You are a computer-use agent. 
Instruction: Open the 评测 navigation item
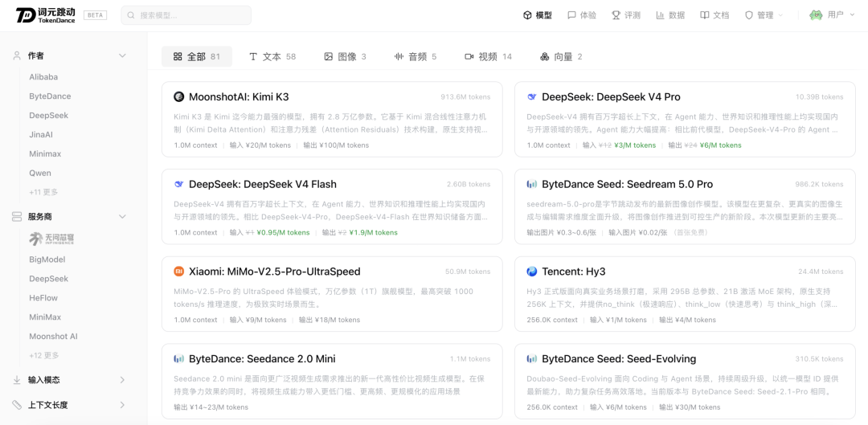click(x=626, y=15)
